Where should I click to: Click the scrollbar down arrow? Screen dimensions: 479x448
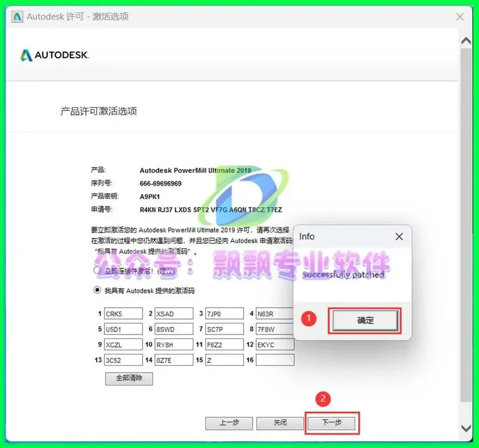466,429
